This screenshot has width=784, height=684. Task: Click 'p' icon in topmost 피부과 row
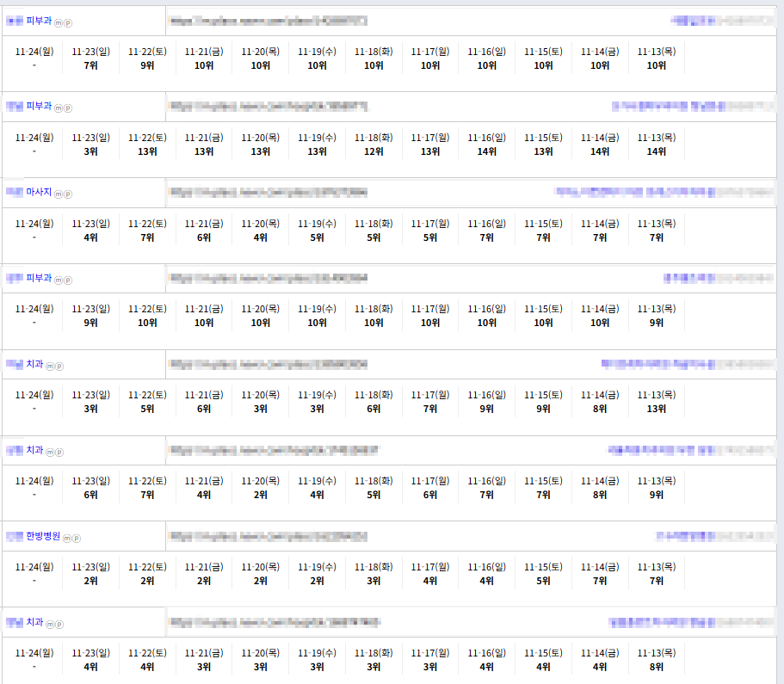point(69,22)
